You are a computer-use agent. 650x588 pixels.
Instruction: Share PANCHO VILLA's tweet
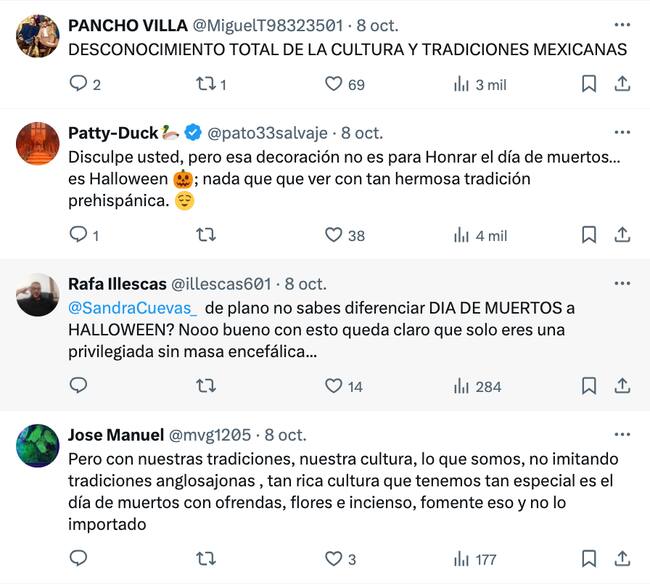click(x=622, y=85)
